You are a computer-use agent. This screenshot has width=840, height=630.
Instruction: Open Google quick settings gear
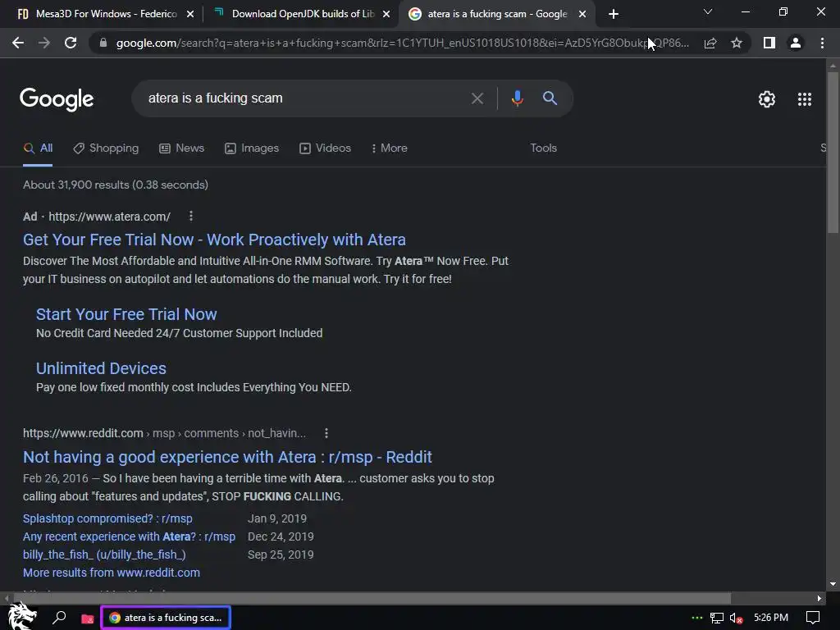(767, 99)
